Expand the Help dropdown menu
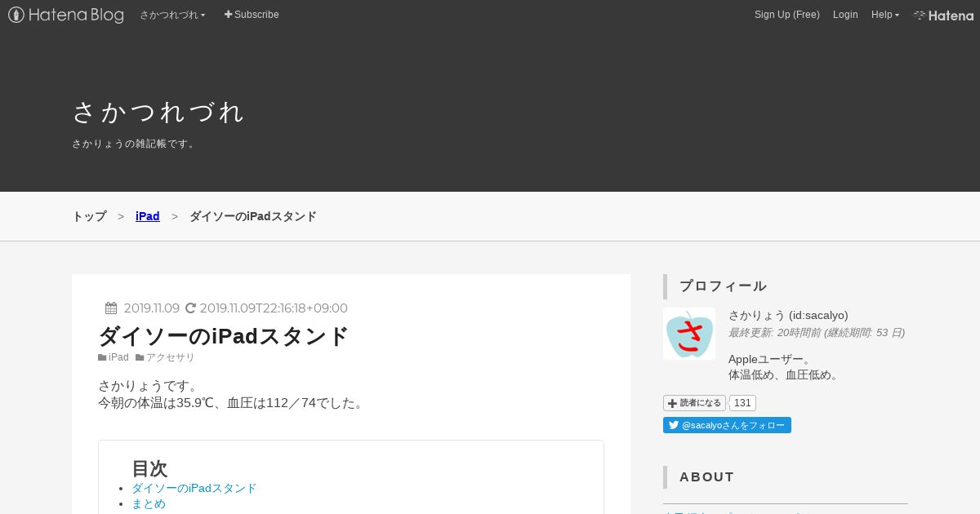The image size is (980, 514). pos(885,15)
